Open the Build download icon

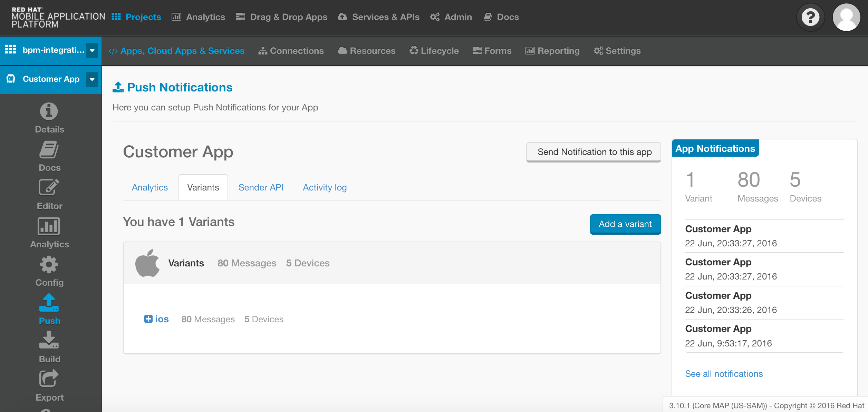pos(49,340)
